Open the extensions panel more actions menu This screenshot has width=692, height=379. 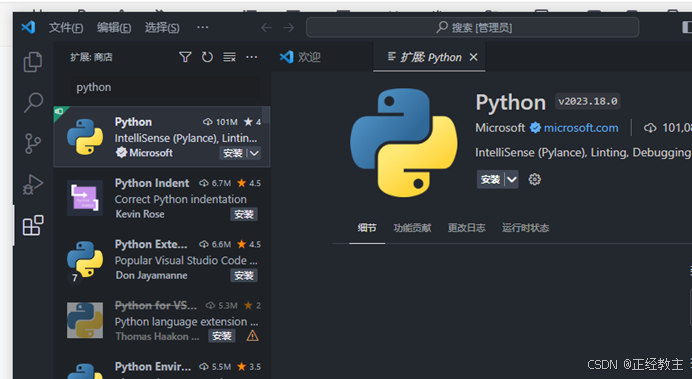pyautogui.click(x=252, y=57)
